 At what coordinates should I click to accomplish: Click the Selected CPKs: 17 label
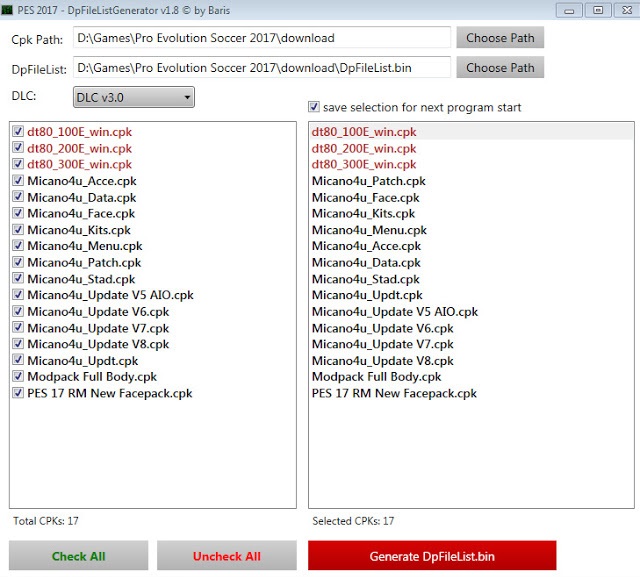(353, 521)
